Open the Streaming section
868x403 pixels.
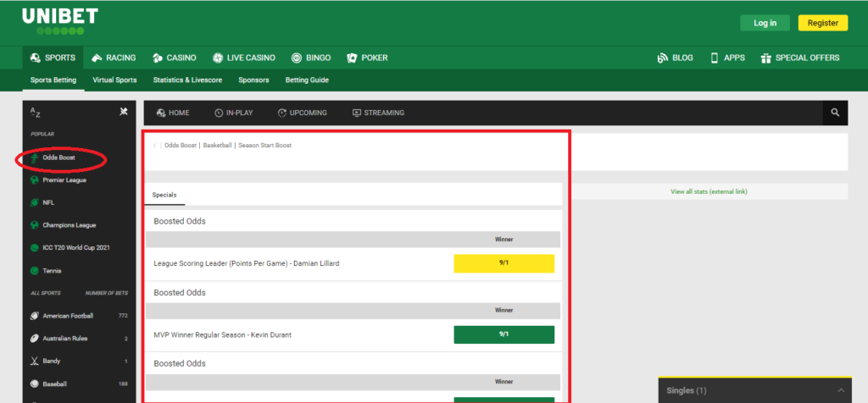click(x=378, y=113)
